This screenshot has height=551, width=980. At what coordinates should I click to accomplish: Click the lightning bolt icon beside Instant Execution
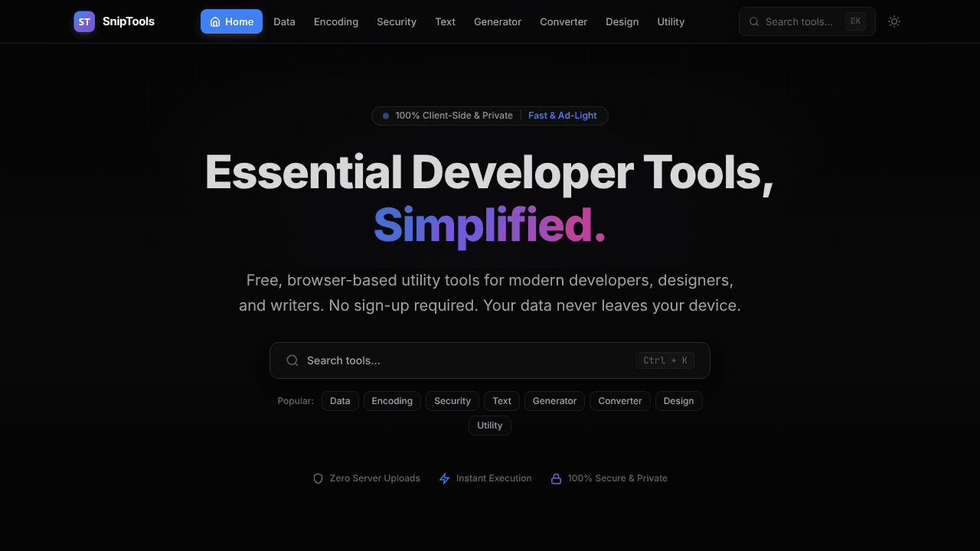coord(444,478)
